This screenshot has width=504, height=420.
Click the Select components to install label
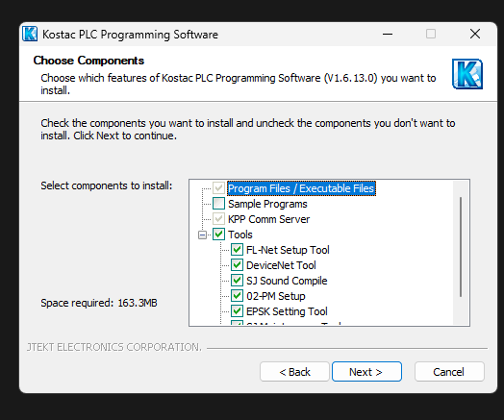pos(107,185)
